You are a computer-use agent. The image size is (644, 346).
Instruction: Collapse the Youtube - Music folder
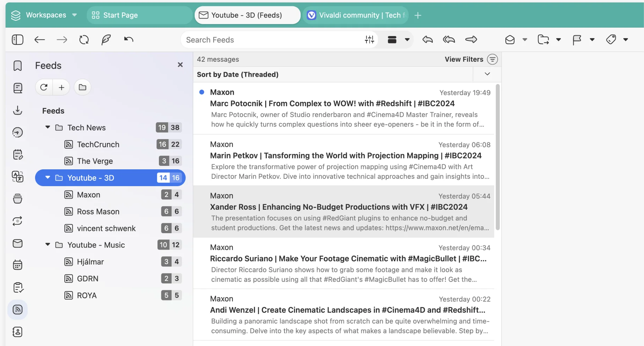[x=48, y=245]
